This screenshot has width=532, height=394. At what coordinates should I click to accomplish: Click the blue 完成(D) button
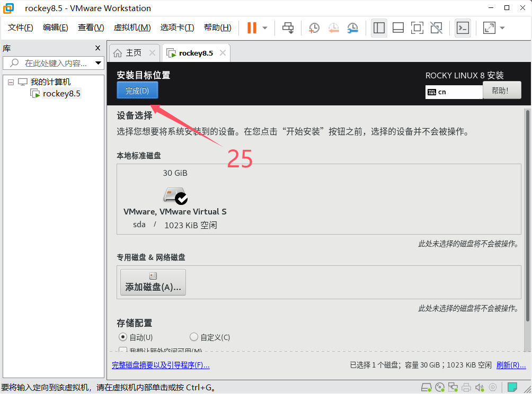point(137,91)
